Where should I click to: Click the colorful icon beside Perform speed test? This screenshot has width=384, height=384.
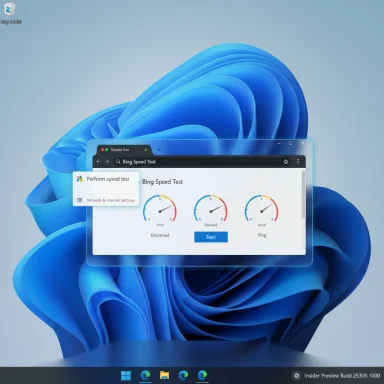80,179
